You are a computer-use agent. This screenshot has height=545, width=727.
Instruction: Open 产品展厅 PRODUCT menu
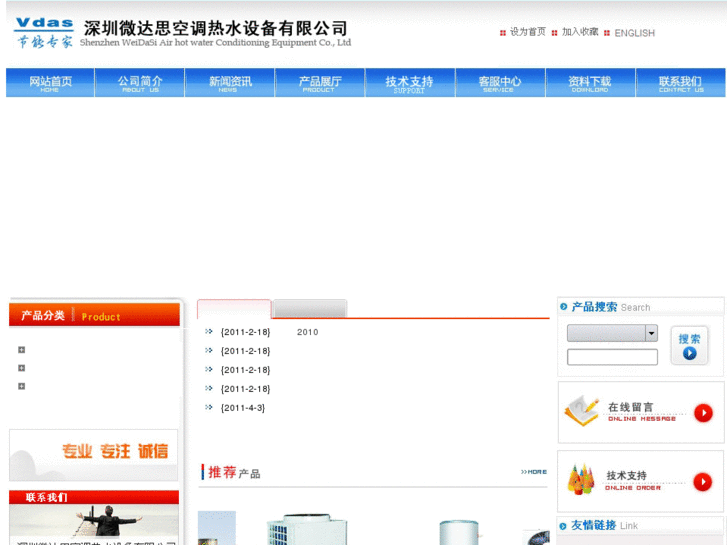[x=320, y=83]
